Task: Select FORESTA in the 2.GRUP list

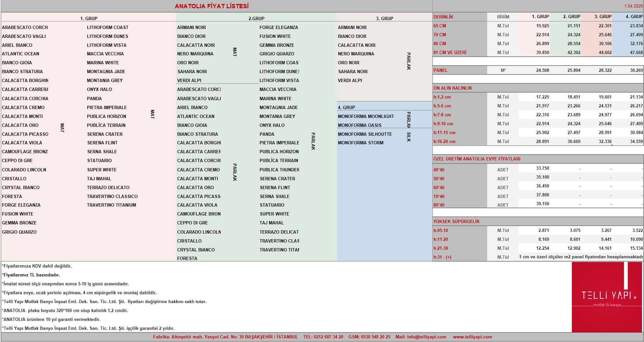Action: click(x=187, y=258)
